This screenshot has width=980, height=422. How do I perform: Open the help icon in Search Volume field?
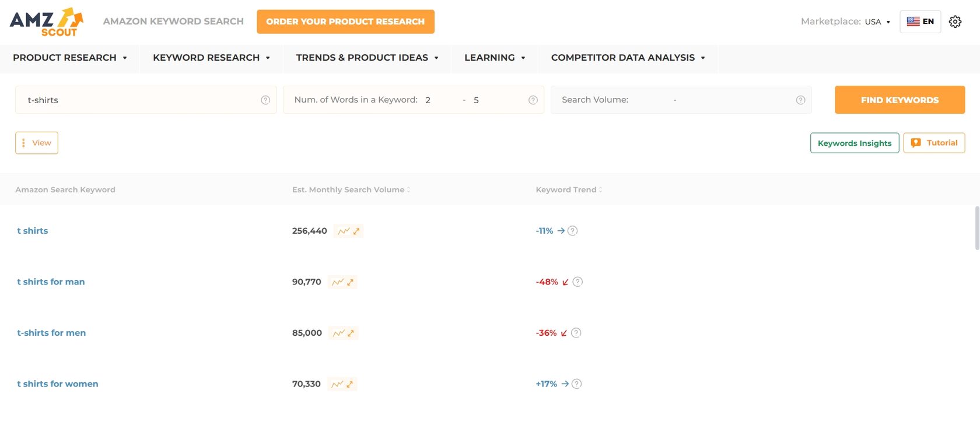click(800, 100)
